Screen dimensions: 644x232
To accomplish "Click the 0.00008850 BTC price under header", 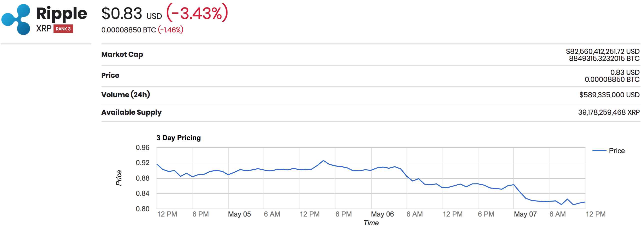I will 129,30.
